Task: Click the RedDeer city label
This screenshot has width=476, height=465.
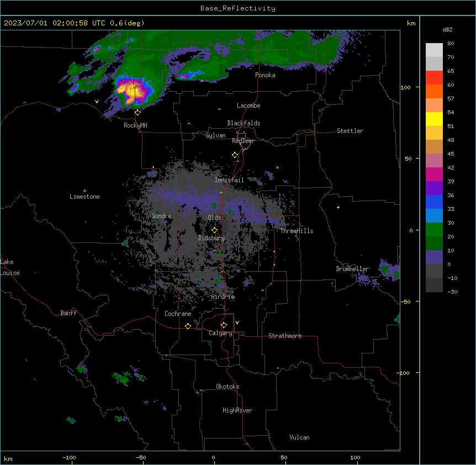Action: click(x=243, y=141)
